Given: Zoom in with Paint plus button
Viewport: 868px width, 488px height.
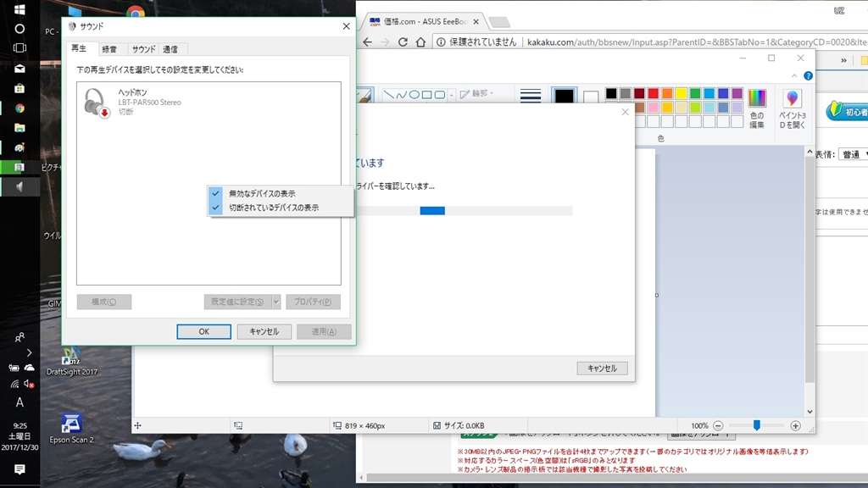Looking at the screenshot, I should 795,425.
